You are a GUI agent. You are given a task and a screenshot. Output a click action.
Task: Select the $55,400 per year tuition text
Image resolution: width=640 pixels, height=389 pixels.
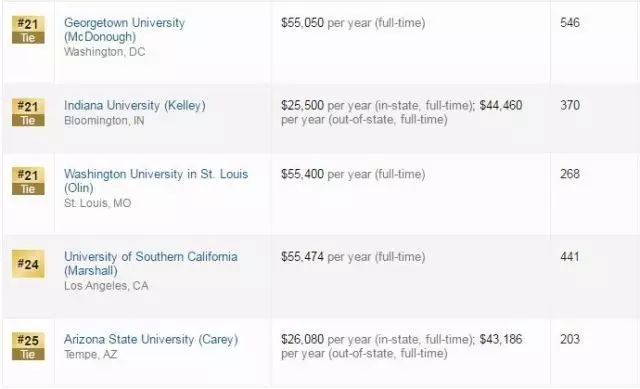click(353, 174)
